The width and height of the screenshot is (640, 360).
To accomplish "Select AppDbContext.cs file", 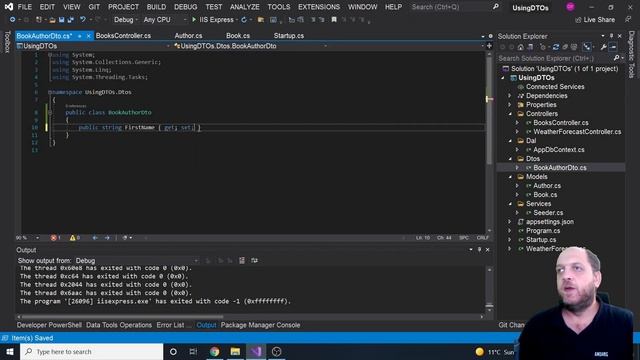I will (558, 150).
